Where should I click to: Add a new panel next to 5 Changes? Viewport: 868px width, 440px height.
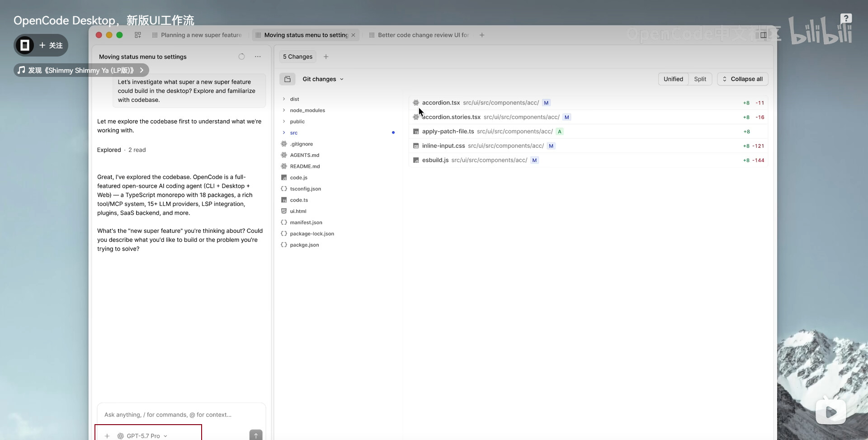(x=326, y=57)
